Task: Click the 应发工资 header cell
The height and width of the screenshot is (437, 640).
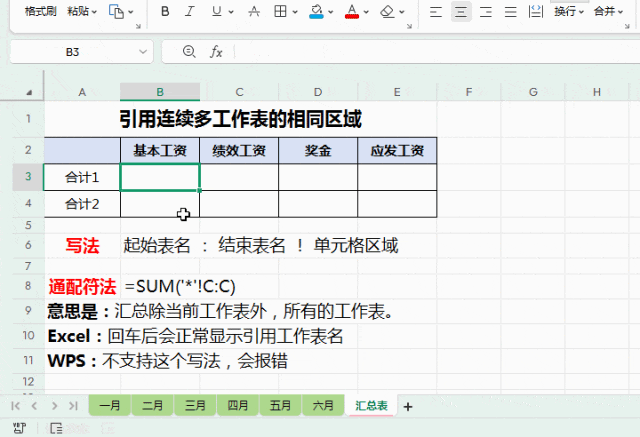Action: tap(397, 151)
